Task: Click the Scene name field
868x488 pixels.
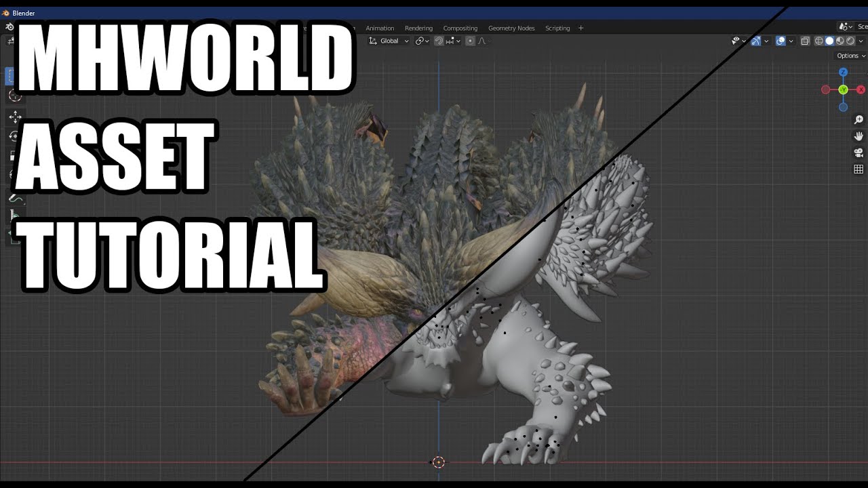Action: click(863, 26)
